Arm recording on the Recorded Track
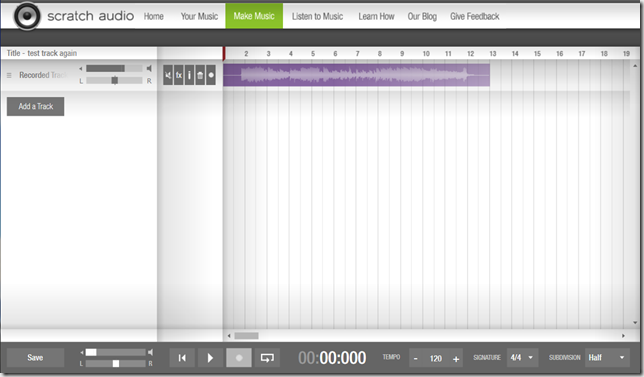Image resolution: width=644 pixels, height=377 pixels. tap(211, 75)
